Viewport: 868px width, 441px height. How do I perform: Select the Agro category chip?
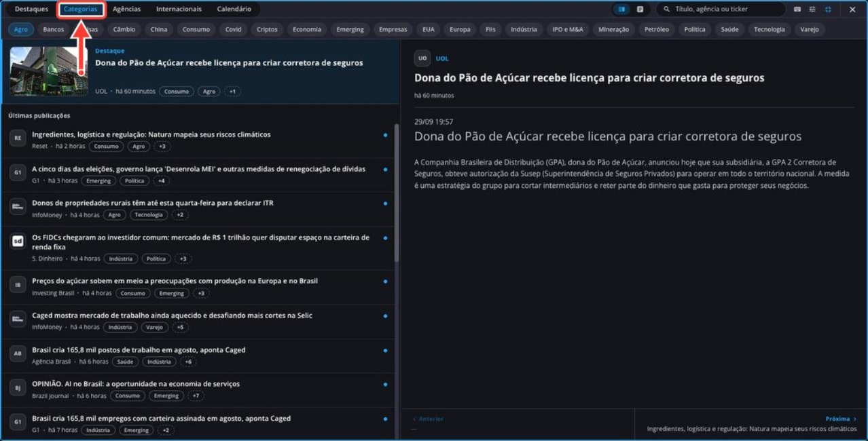(21, 29)
